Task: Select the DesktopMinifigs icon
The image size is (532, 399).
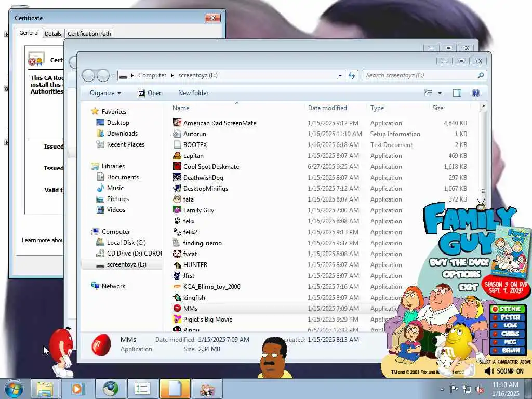Action: coord(177,188)
